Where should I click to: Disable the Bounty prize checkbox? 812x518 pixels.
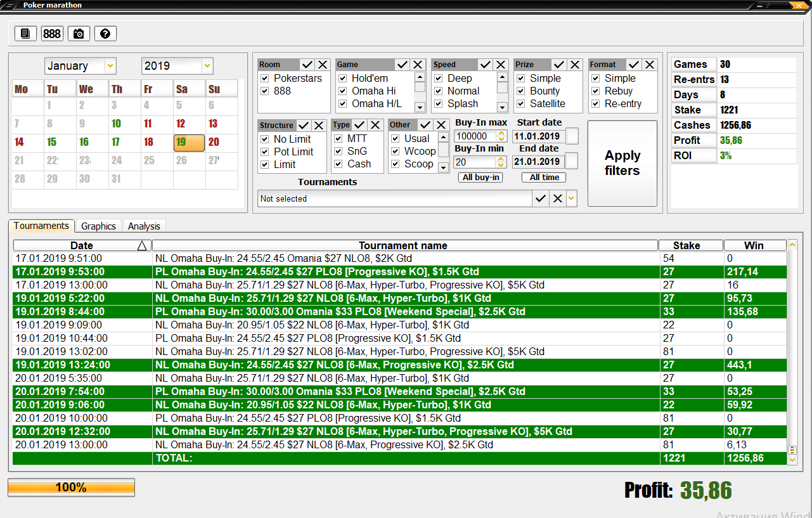point(521,91)
